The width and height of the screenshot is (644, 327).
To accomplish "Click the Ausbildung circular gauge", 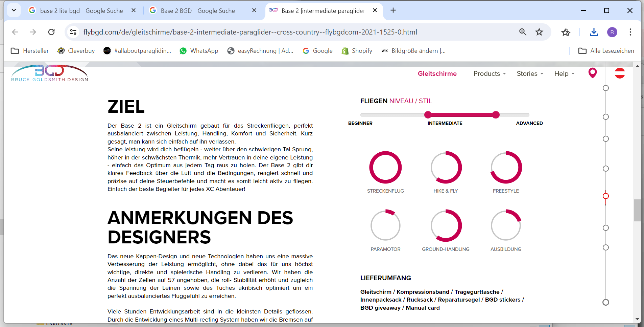I will point(506,225).
